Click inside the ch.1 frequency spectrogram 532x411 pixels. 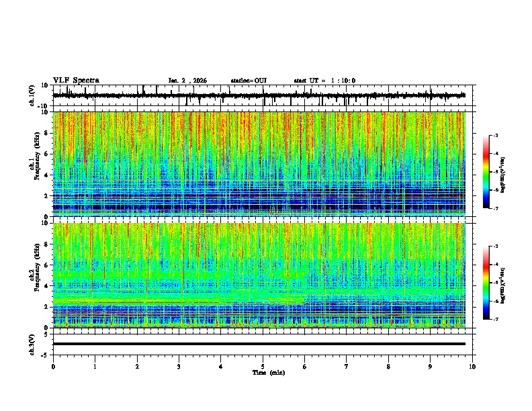tap(259, 164)
